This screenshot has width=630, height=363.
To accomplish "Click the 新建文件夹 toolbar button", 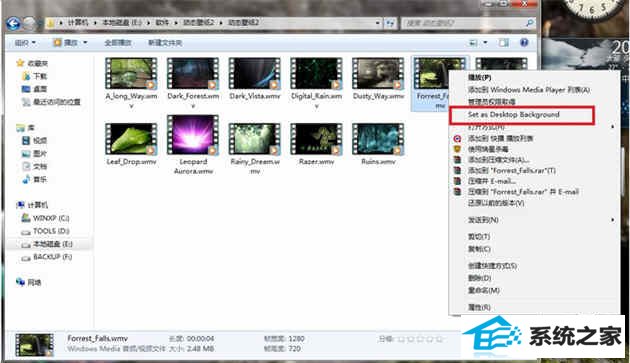I will tap(165, 43).
